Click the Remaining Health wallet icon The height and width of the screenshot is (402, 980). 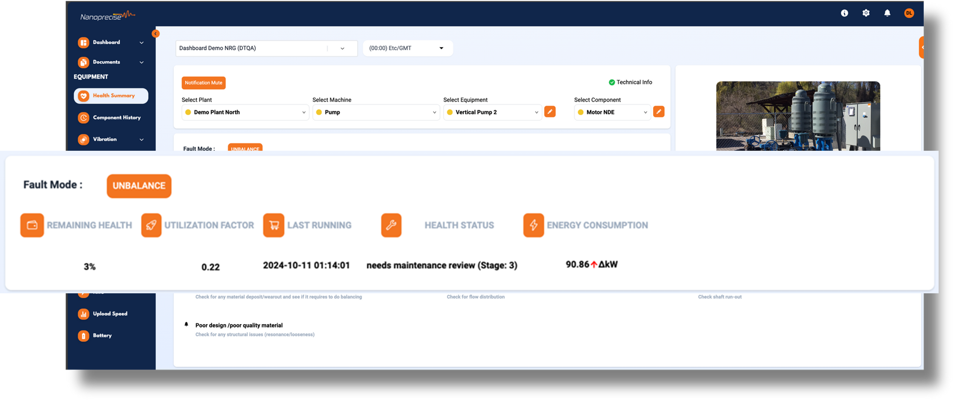(32, 225)
